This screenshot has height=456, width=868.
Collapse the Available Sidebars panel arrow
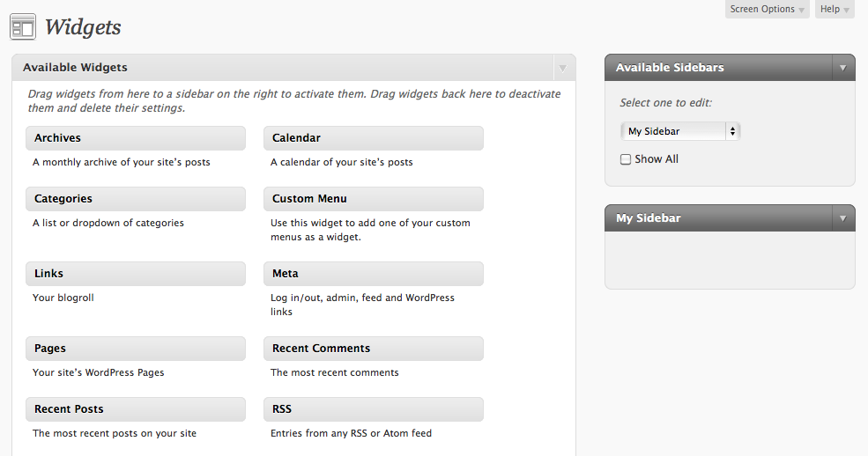(x=842, y=68)
